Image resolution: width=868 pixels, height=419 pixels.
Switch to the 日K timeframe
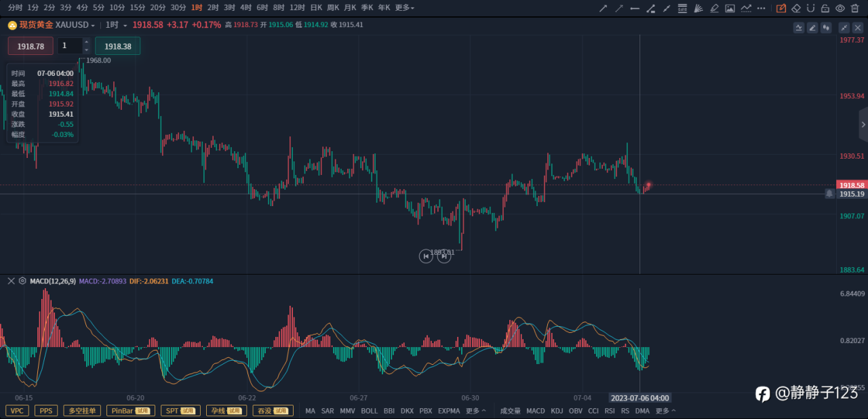[x=316, y=7]
